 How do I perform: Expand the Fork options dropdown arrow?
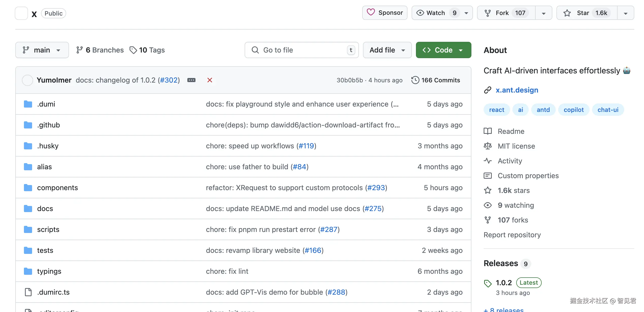(543, 13)
